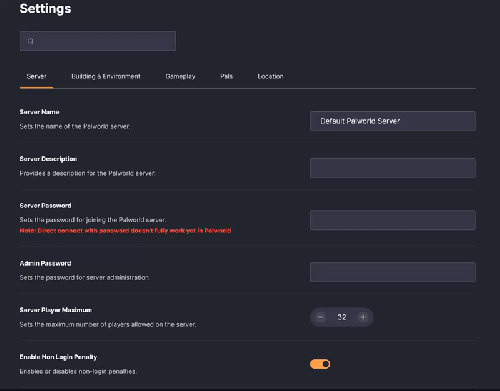Increase Server Player Maximum with plus

363,317
